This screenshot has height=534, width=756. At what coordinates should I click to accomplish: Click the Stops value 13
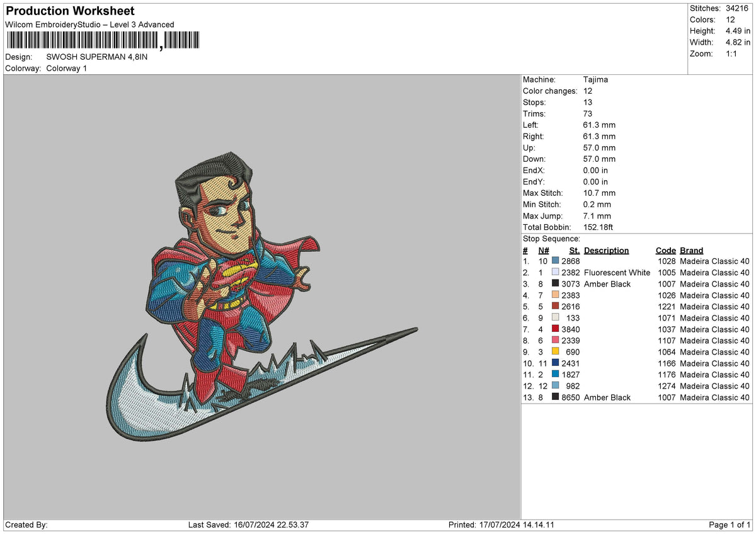point(588,103)
